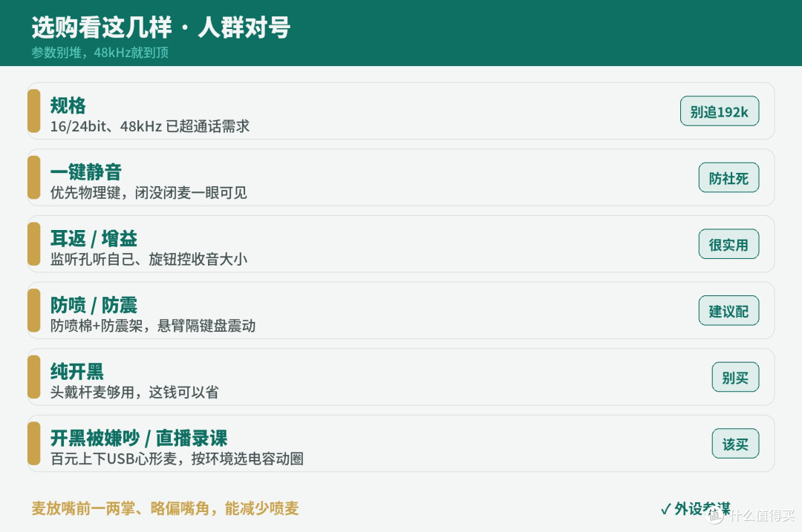
Task: Select the 防喷 / 防震 heading
Action: (94, 305)
